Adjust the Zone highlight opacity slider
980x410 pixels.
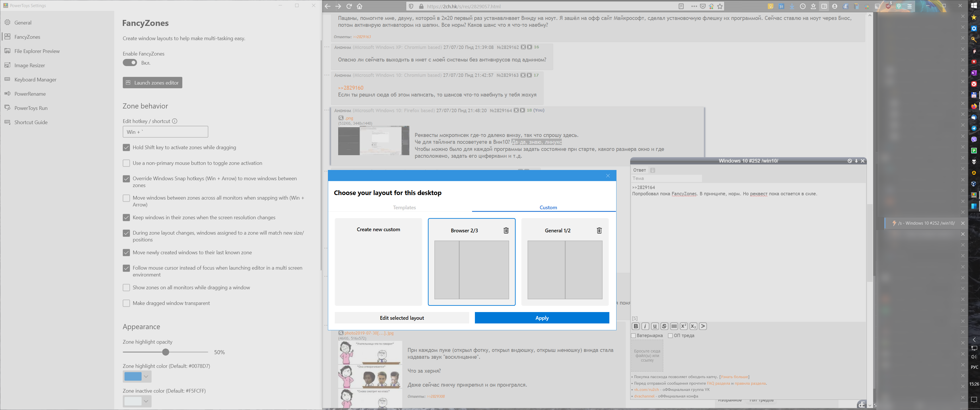click(166, 352)
